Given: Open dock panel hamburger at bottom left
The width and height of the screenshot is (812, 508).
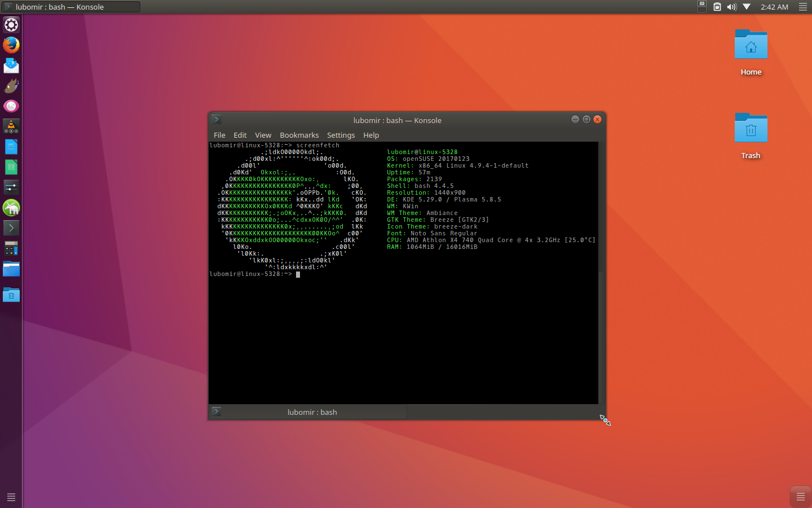Looking at the screenshot, I should [x=11, y=497].
